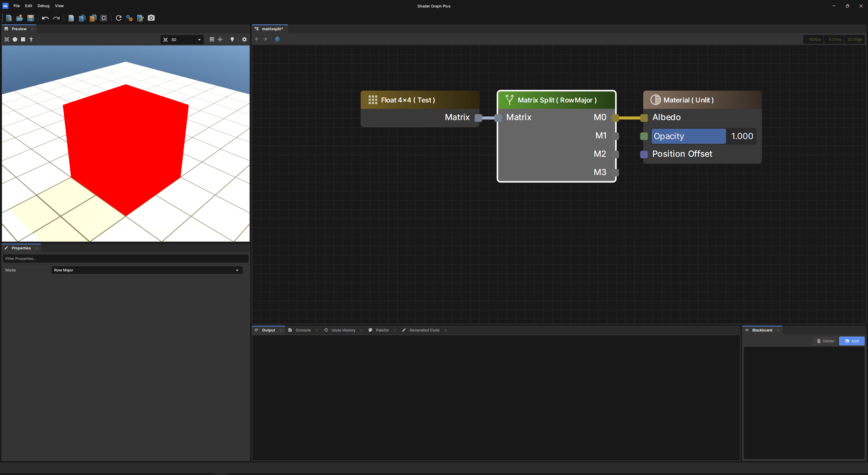868x475 pixels.
Task: Click the compile gears icon in toolbar
Action: pyautogui.click(x=129, y=18)
